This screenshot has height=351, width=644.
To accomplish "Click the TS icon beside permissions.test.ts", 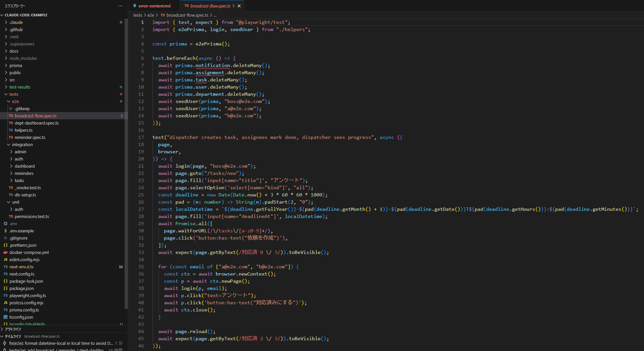I will [11, 217].
